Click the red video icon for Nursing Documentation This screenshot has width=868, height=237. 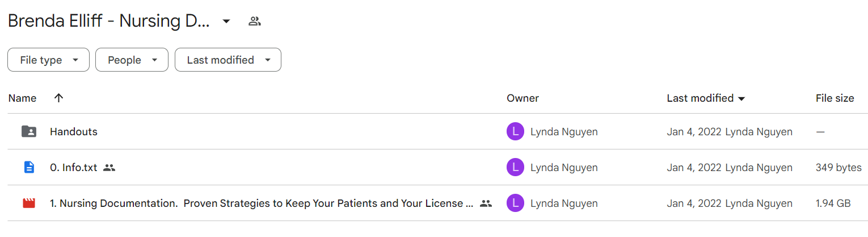click(x=29, y=203)
